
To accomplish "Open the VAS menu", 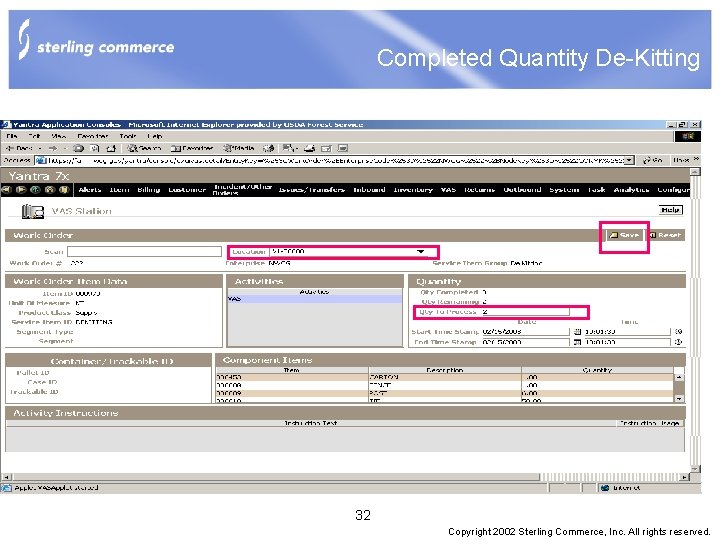I will point(448,190).
